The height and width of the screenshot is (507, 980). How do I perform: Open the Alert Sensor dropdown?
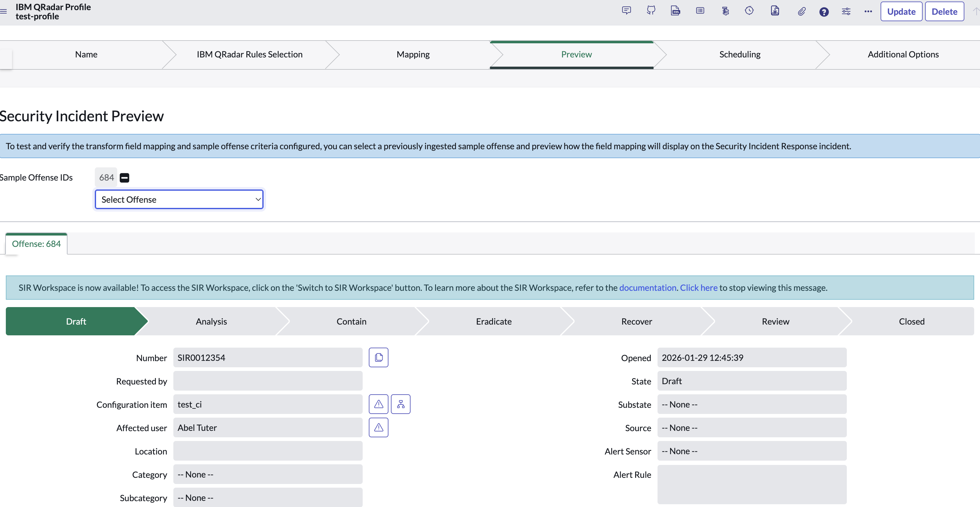point(752,451)
